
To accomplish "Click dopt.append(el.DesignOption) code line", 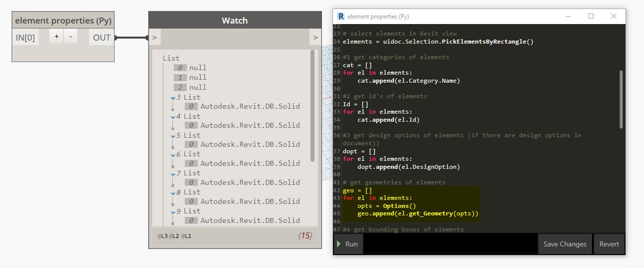I will 409,167.
